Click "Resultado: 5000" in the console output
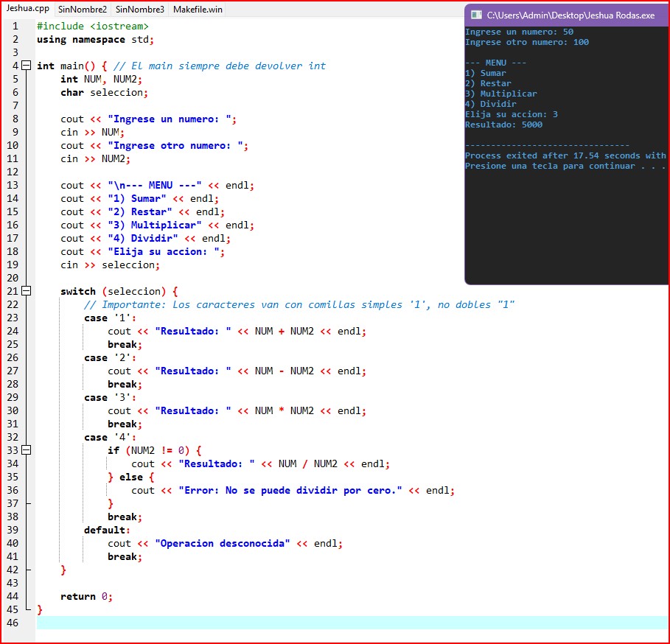 tap(503, 125)
